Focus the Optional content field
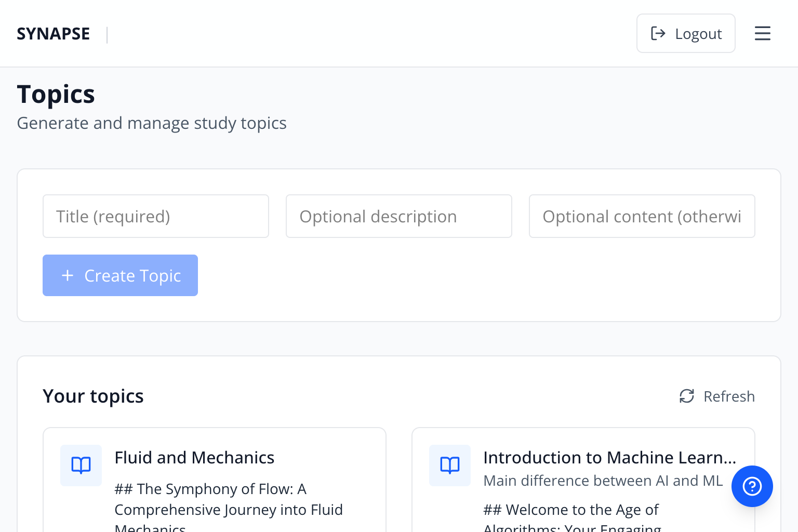 (642, 216)
